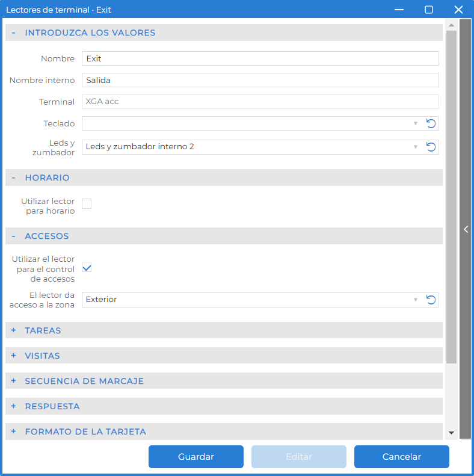The height and width of the screenshot is (476, 474).
Task: Expand the Tareas section
Action: tap(13, 330)
